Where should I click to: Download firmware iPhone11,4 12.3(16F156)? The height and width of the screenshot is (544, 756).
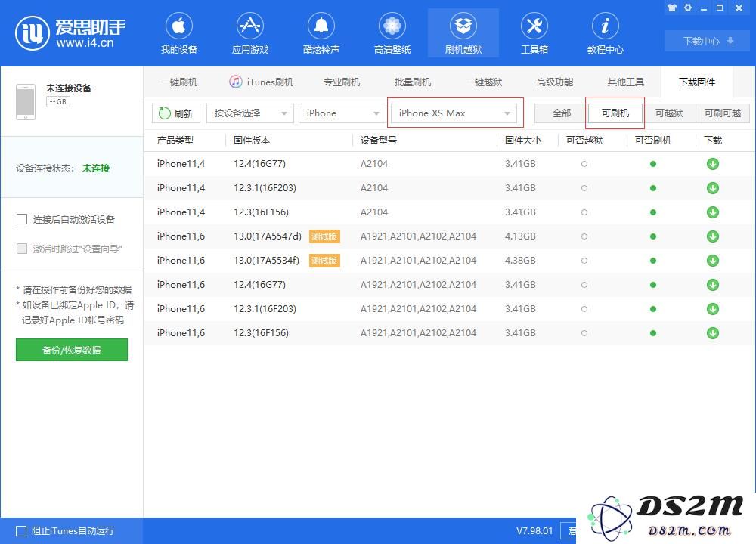click(x=713, y=212)
